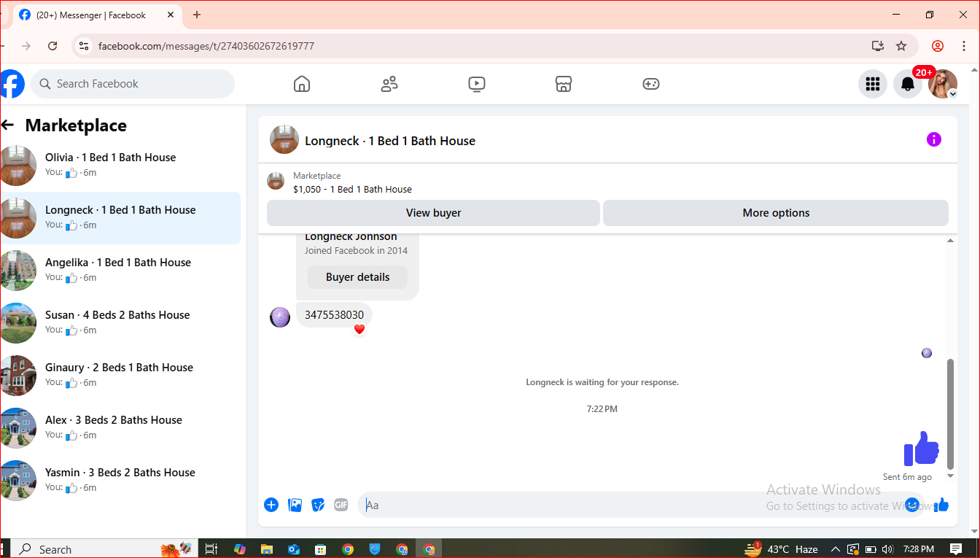View site information icon in address bar
980x558 pixels.
click(x=83, y=46)
